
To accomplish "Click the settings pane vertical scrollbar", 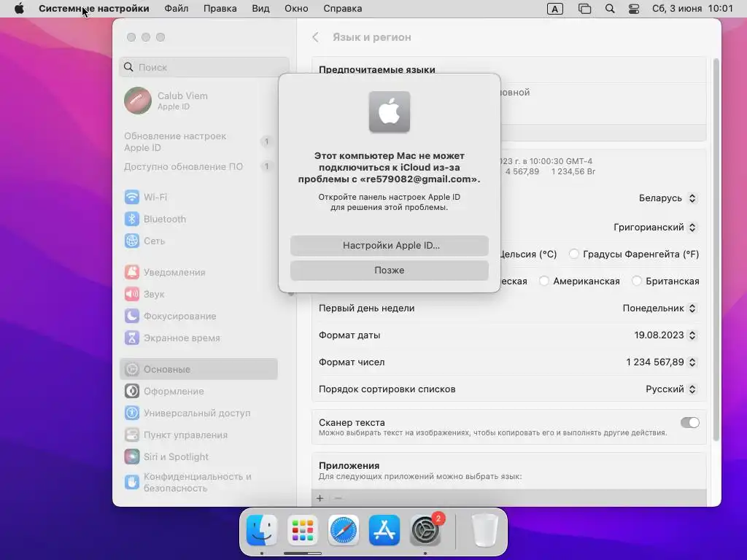I will coord(716,250).
